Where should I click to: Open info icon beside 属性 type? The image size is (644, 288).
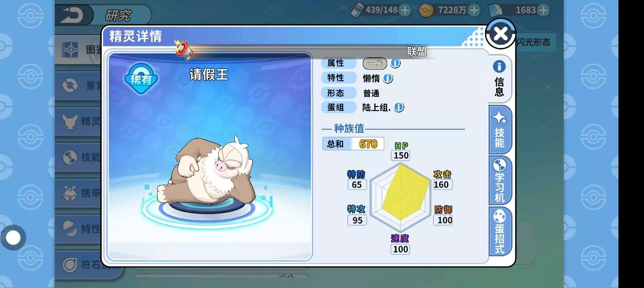(395, 63)
